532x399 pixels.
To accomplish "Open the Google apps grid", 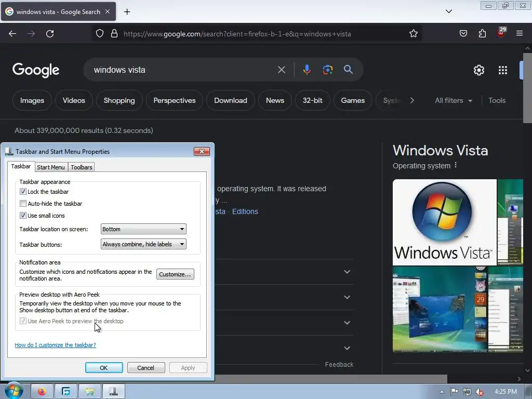I will [x=503, y=70].
